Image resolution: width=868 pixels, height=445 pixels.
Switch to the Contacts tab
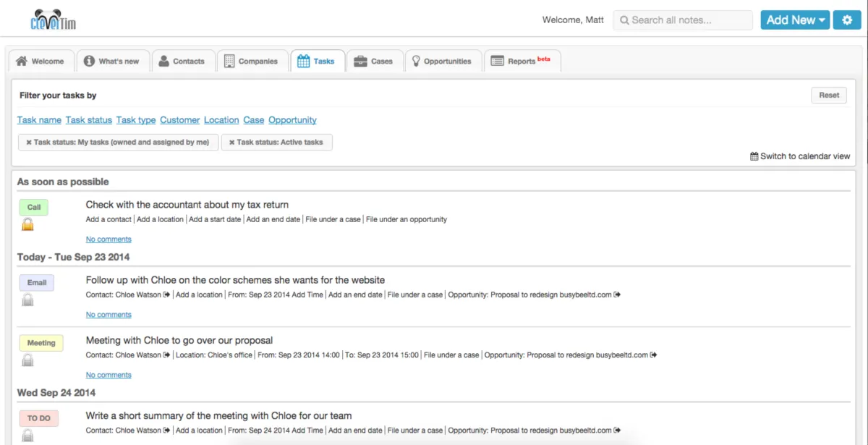181,62
